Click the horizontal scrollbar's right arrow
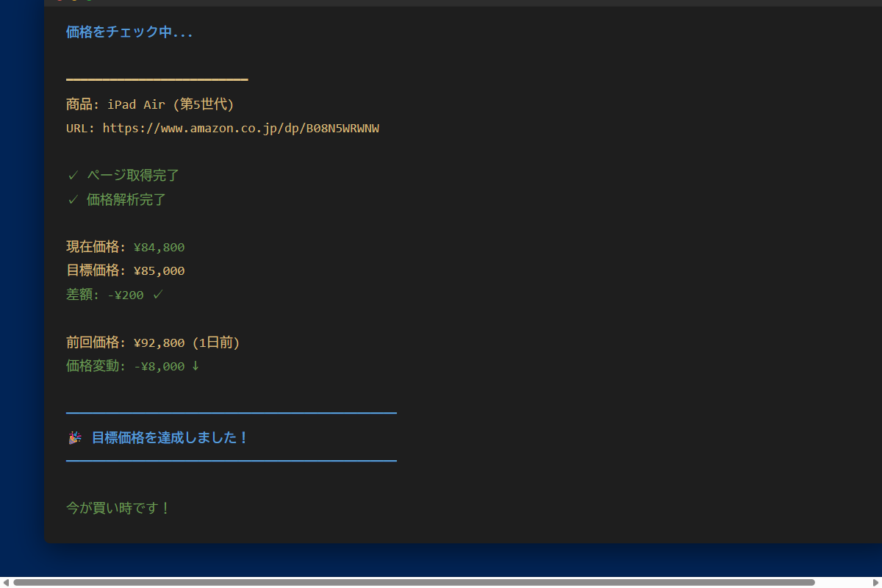The image size is (882, 588). tap(875, 582)
